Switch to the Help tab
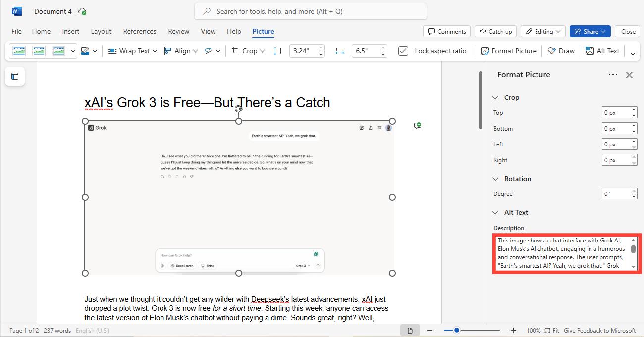The width and height of the screenshot is (644, 337). coord(234,31)
